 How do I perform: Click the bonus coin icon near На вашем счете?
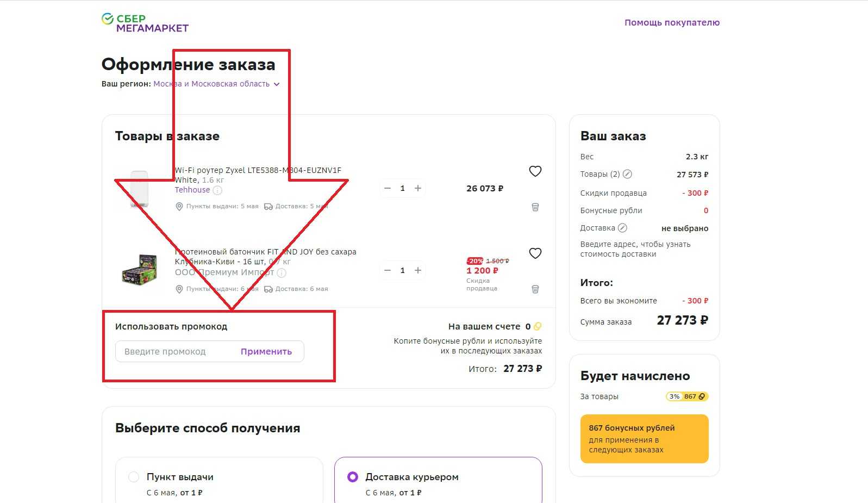538,326
